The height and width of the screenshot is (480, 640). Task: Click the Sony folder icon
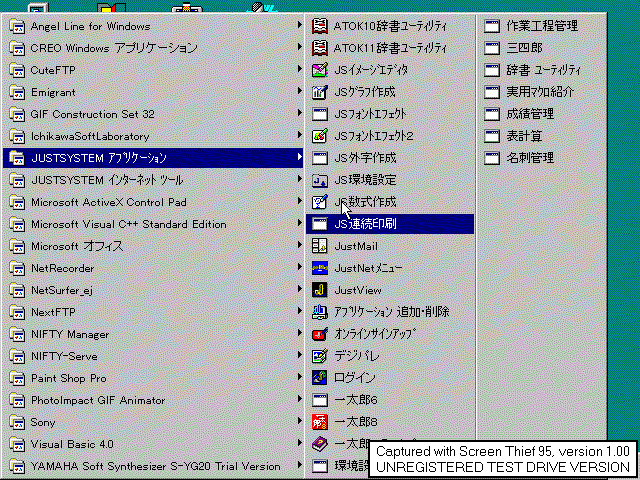coord(17,422)
